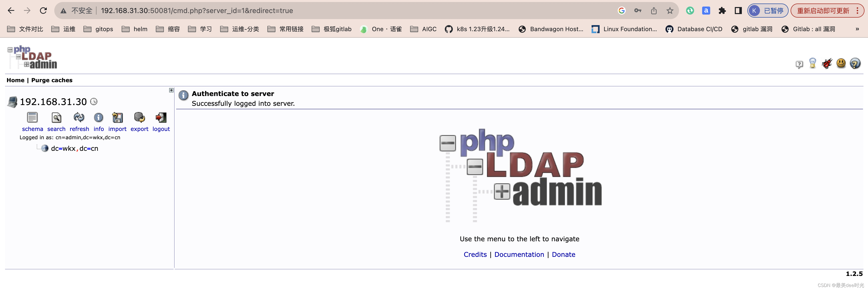The height and width of the screenshot is (290, 868).
Task: Open the schema viewer icon
Action: coord(32,118)
